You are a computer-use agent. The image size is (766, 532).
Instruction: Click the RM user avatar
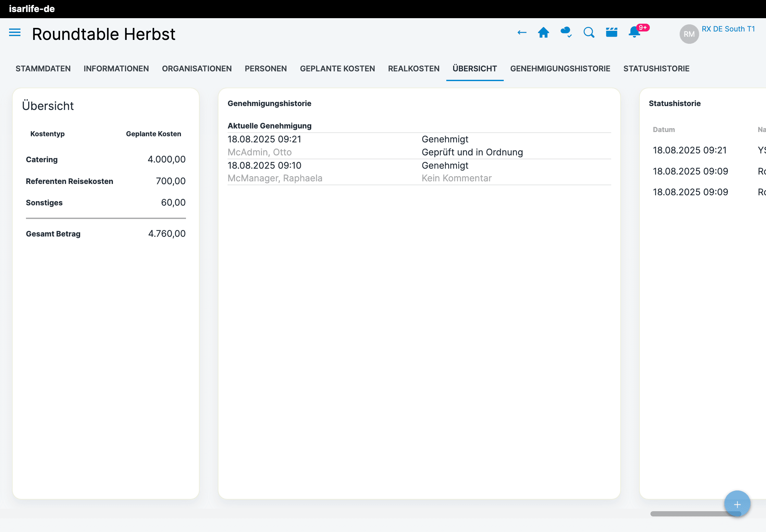tap(689, 34)
